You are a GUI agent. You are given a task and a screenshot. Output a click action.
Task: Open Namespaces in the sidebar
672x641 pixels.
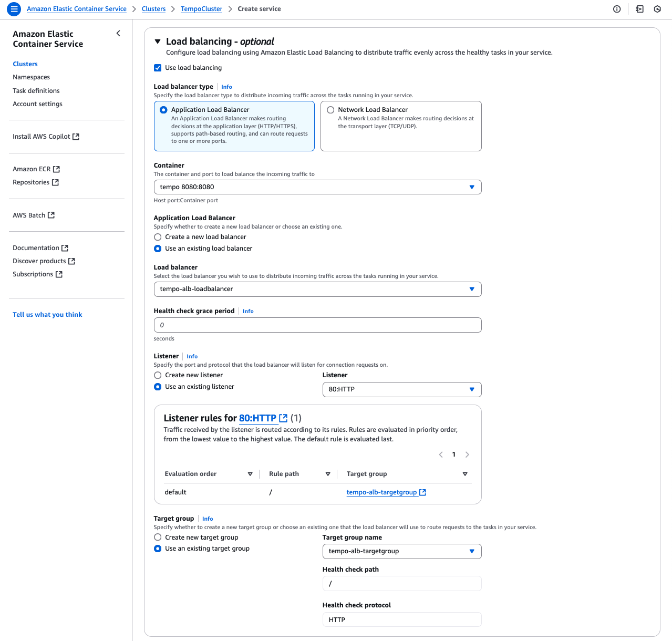click(32, 77)
